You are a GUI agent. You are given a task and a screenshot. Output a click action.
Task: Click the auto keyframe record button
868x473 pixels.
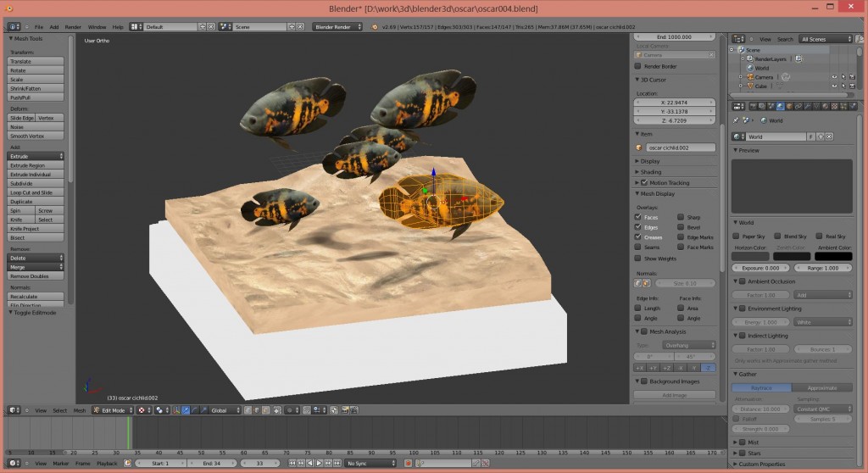point(408,464)
